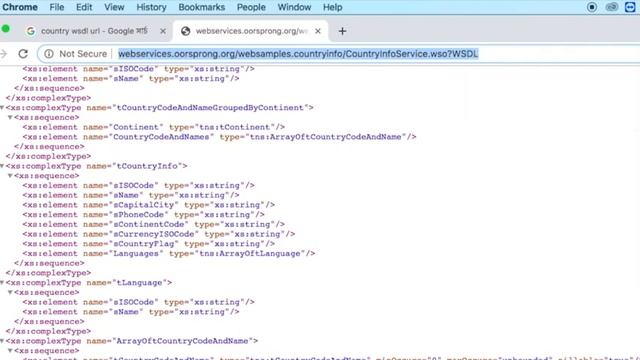Screen dimensions: 640x360
Task: Open the History menu
Action: (151, 7)
